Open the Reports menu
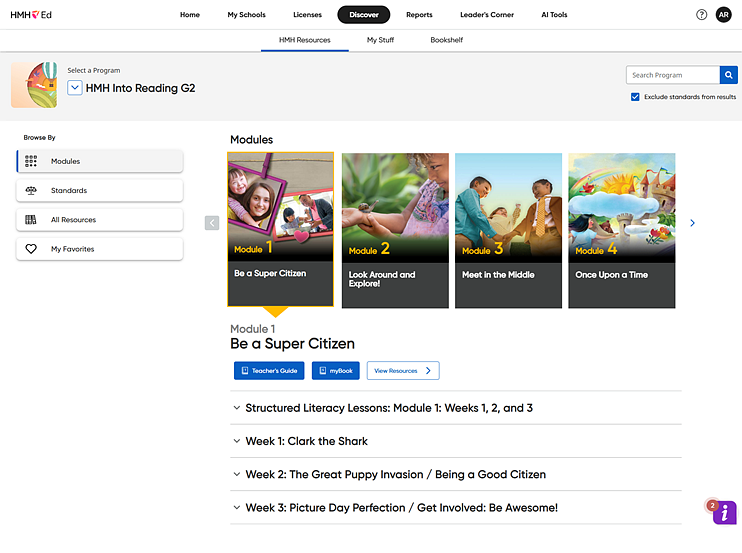Image resolution: width=742 pixels, height=553 pixels. [419, 15]
